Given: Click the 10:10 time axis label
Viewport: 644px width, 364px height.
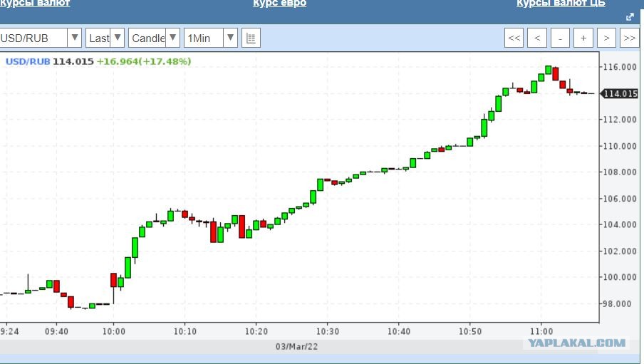Looking at the screenshot, I should (185, 331).
